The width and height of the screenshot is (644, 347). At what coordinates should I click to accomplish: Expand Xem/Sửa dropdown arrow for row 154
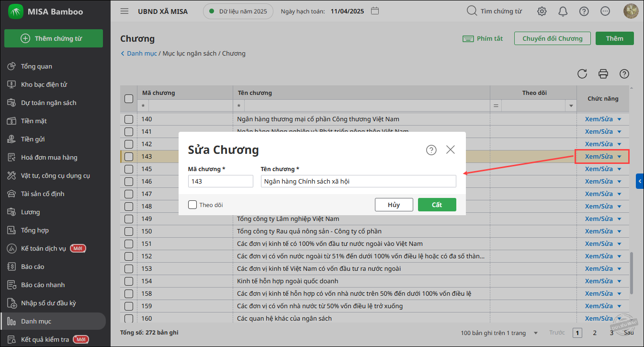[619, 281]
